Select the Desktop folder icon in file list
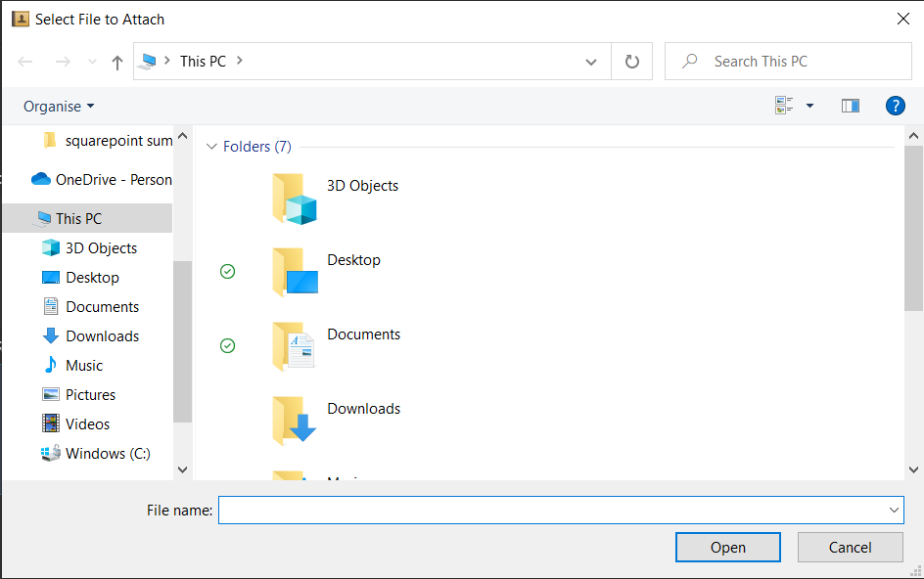Image resolution: width=924 pixels, height=579 pixels. [x=295, y=272]
